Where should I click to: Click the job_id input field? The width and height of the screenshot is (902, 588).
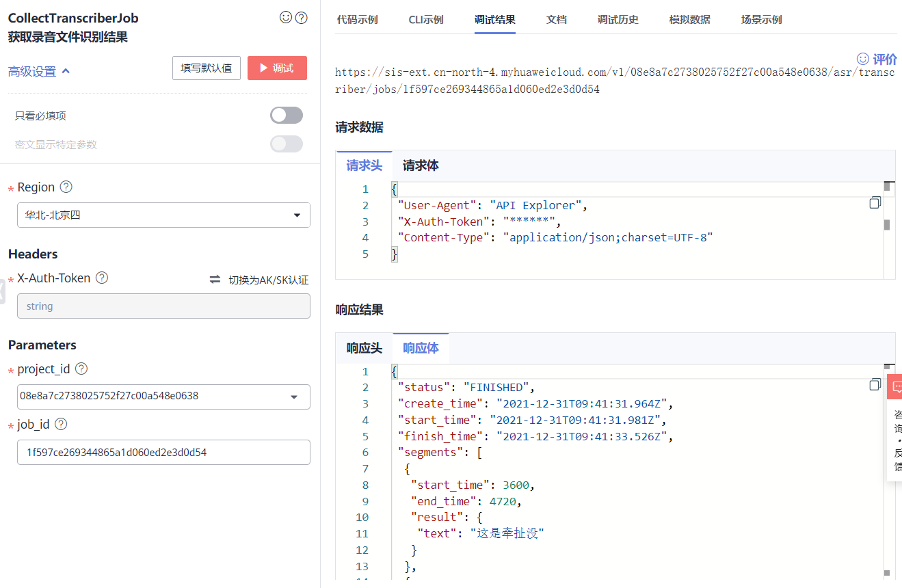[163, 452]
